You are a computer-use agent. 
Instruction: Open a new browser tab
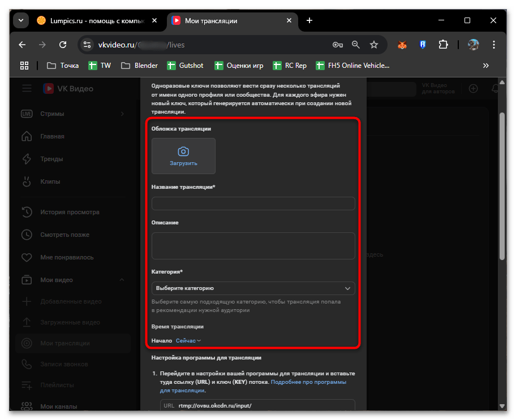pos(309,21)
